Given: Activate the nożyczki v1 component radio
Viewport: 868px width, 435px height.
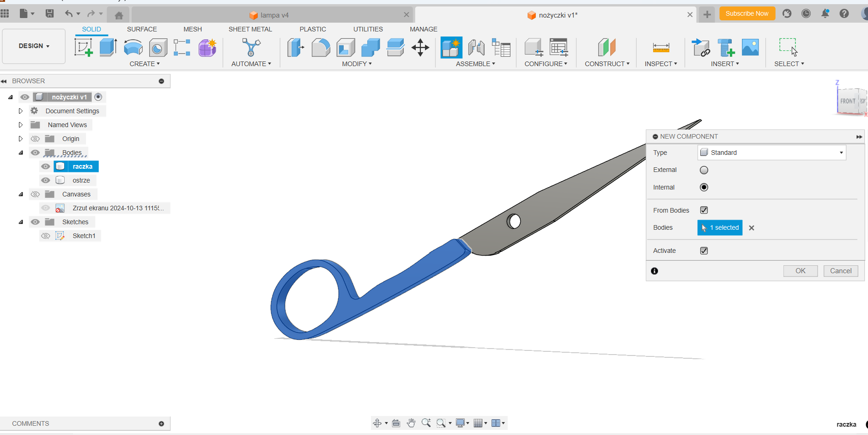Looking at the screenshot, I should pos(98,97).
